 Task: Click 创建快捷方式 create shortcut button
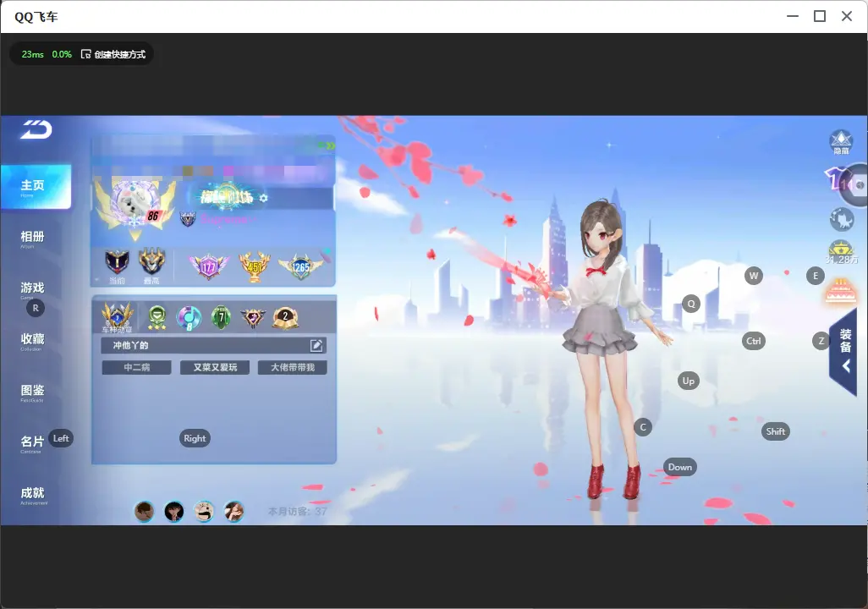click(113, 54)
